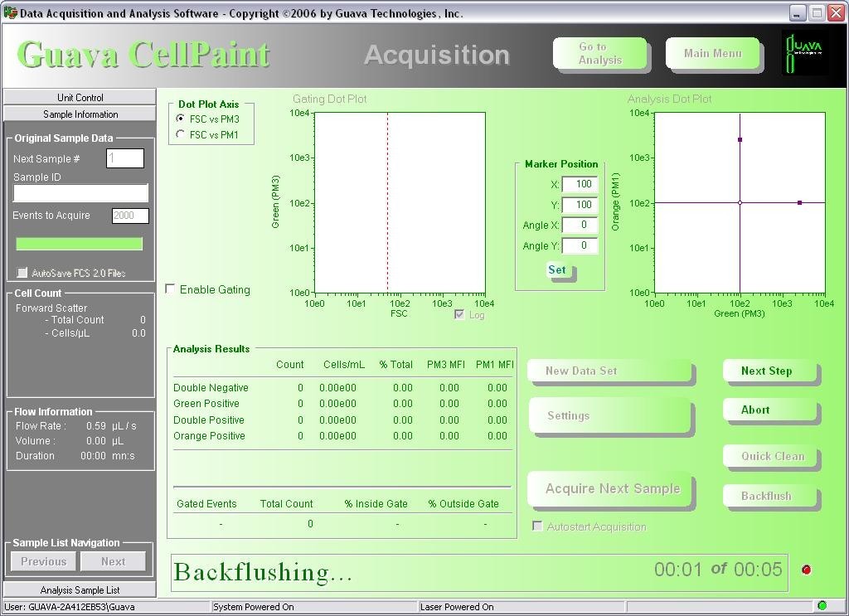Open the Analysis Sample List tab
The height and width of the screenshot is (616, 849).
pos(80,589)
